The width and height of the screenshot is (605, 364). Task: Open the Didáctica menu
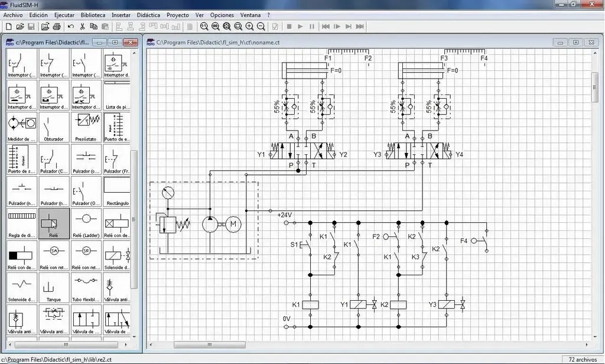(148, 15)
